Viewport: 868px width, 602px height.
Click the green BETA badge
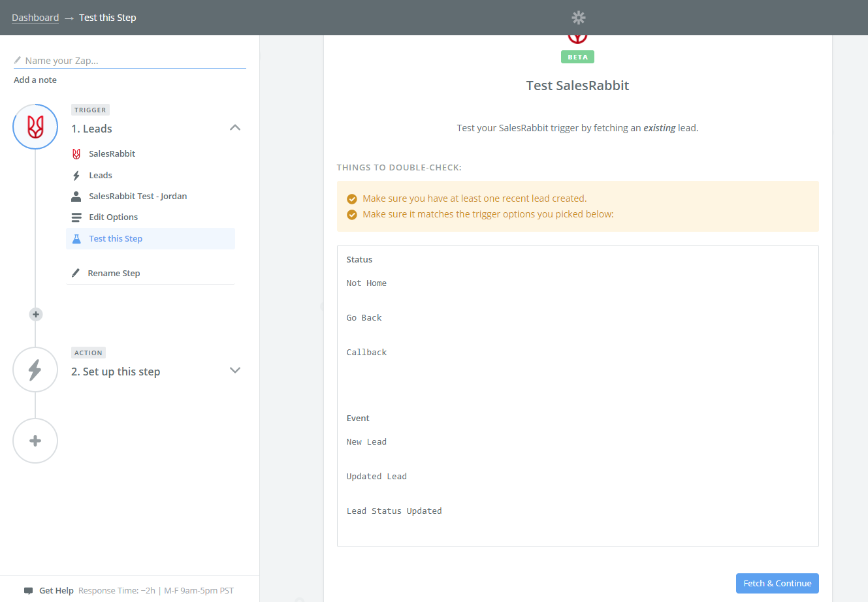[x=577, y=57]
